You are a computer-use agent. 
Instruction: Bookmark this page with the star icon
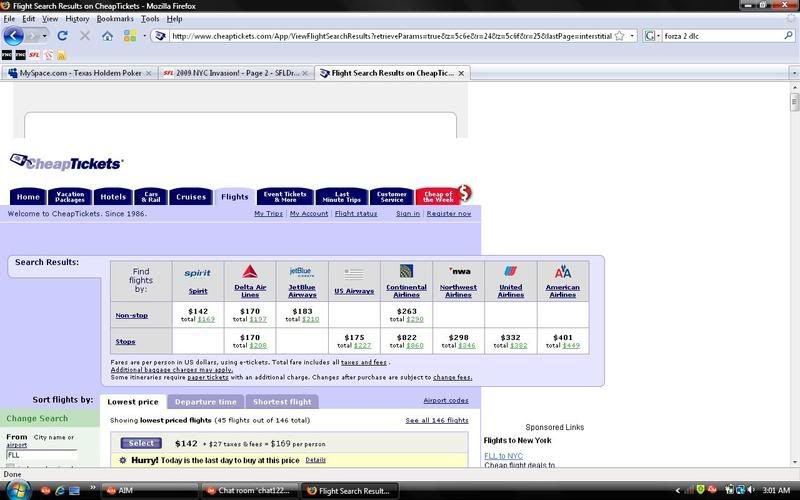[x=619, y=36]
